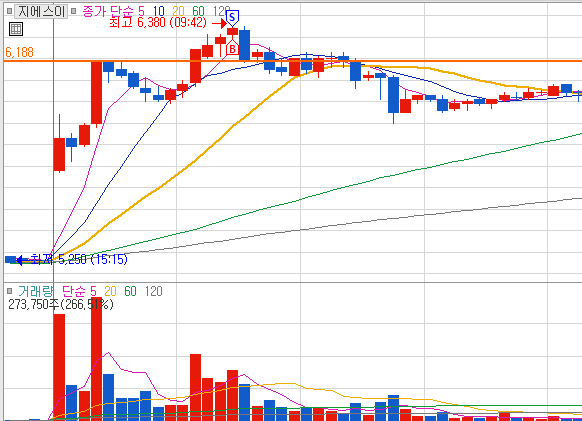Screen dimensions: 582x421
Task: Select the green 60-period average label in price legend
Action: coord(199,12)
